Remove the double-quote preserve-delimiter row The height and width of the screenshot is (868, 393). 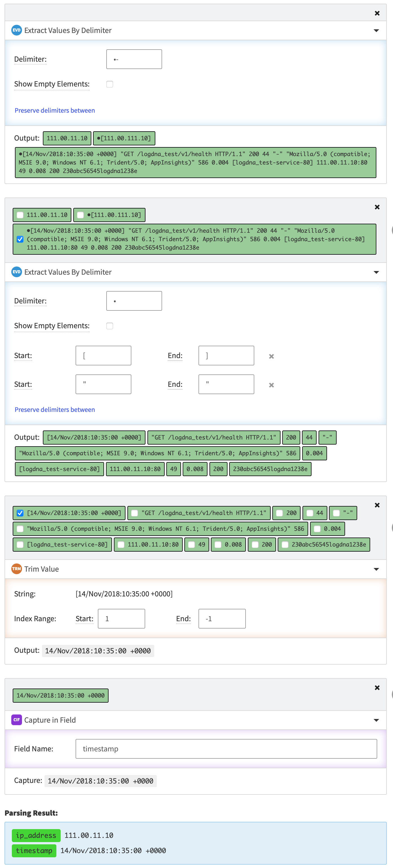(x=271, y=385)
